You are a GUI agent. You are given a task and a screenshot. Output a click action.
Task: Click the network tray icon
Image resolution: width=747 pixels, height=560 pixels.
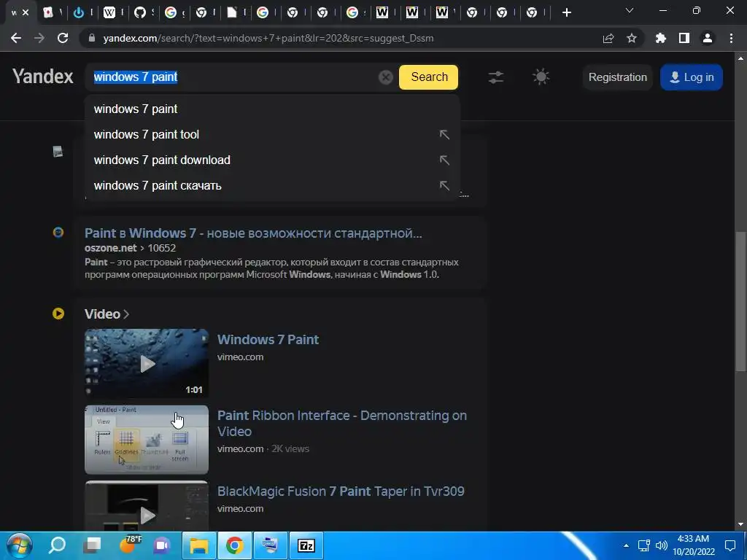pyautogui.click(x=644, y=545)
